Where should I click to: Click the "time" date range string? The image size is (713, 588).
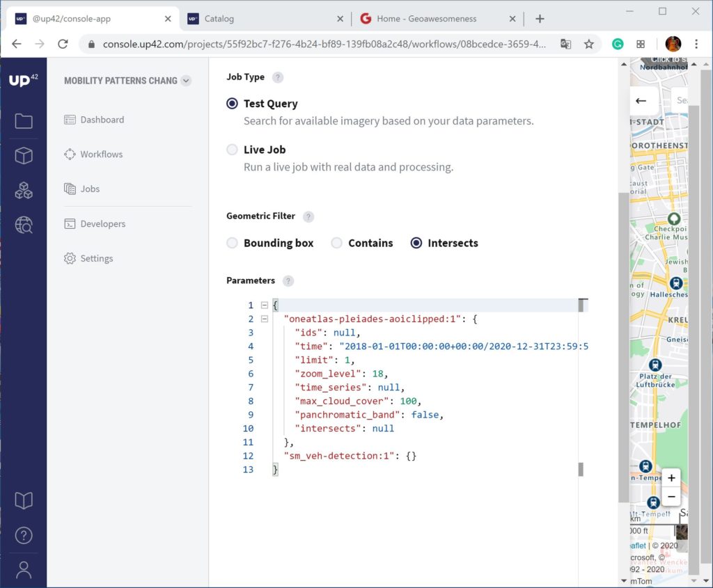464,347
